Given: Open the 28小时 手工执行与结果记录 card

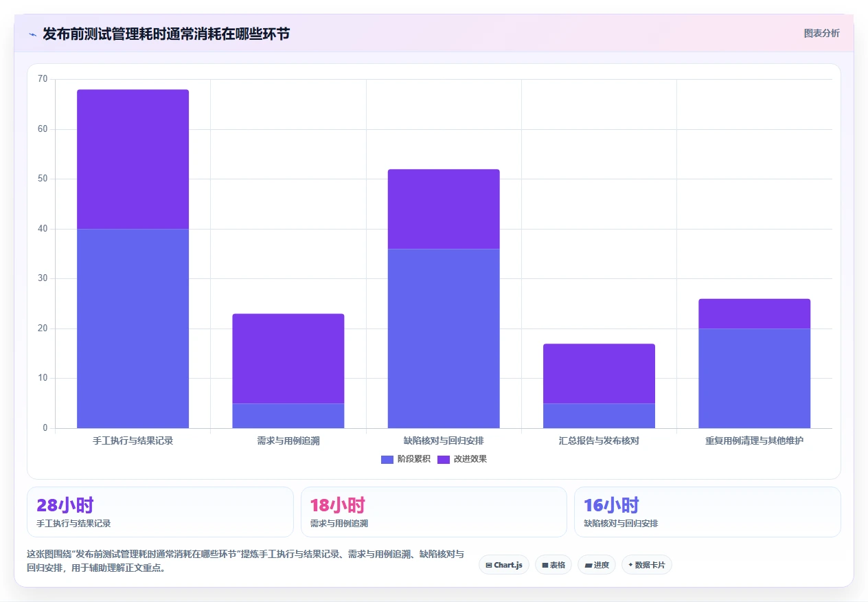Looking at the screenshot, I should click(160, 512).
